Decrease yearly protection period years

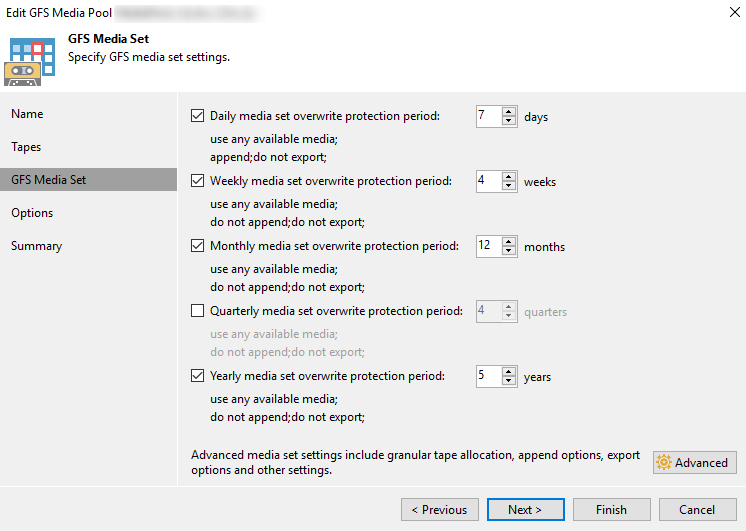[509, 381]
